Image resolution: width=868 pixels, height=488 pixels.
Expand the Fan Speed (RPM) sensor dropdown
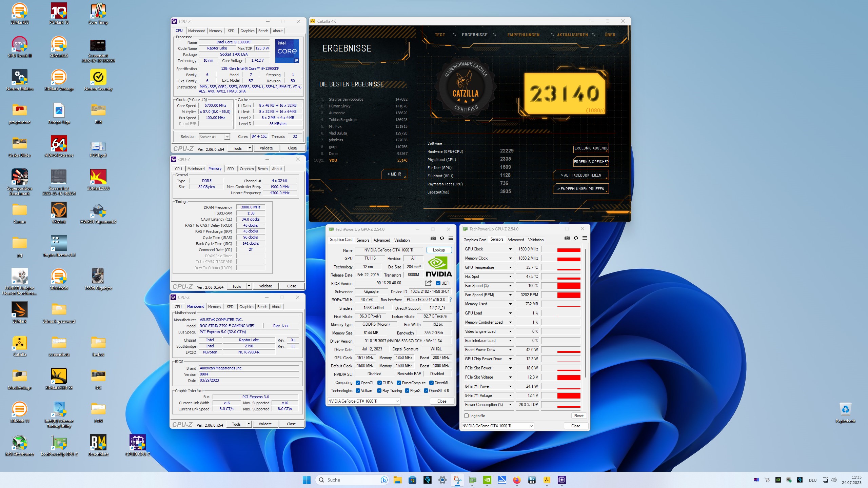[510, 295]
